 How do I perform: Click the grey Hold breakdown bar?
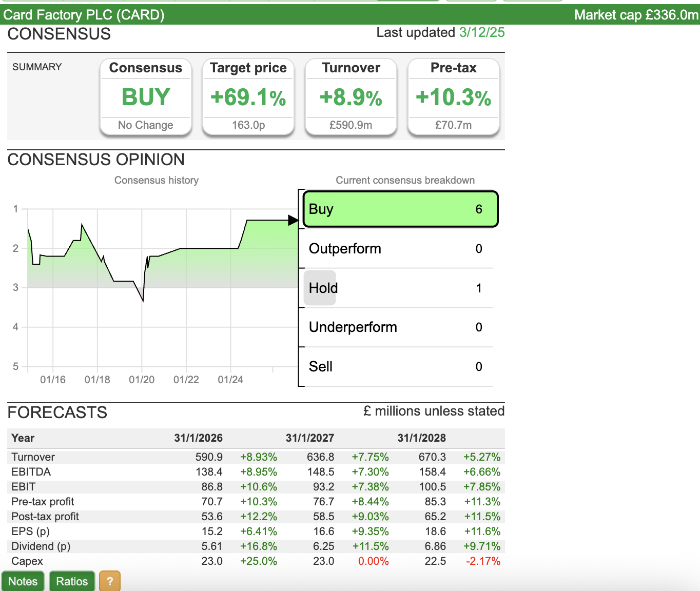pyautogui.click(x=320, y=288)
